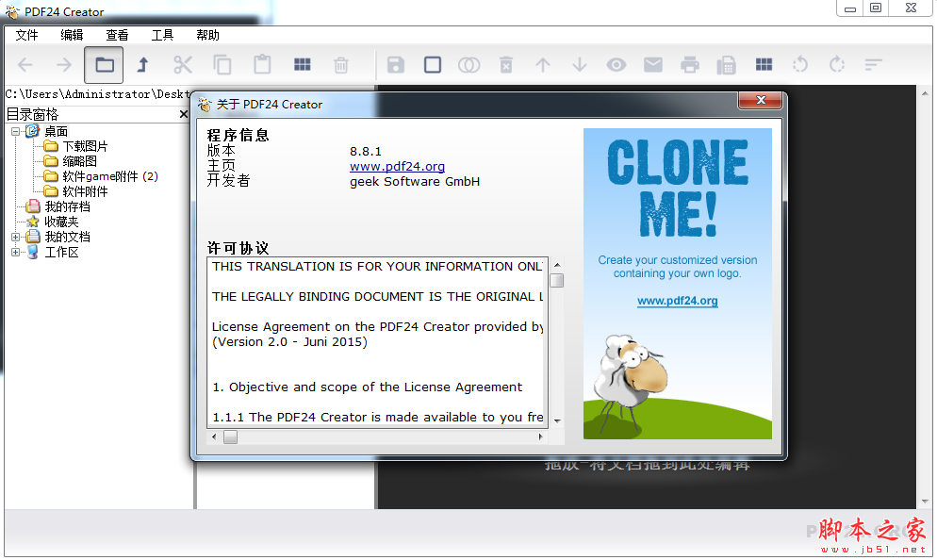The image size is (937, 560).
Task: Select 工作区 in tree
Action: pyautogui.click(x=61, y=253)
